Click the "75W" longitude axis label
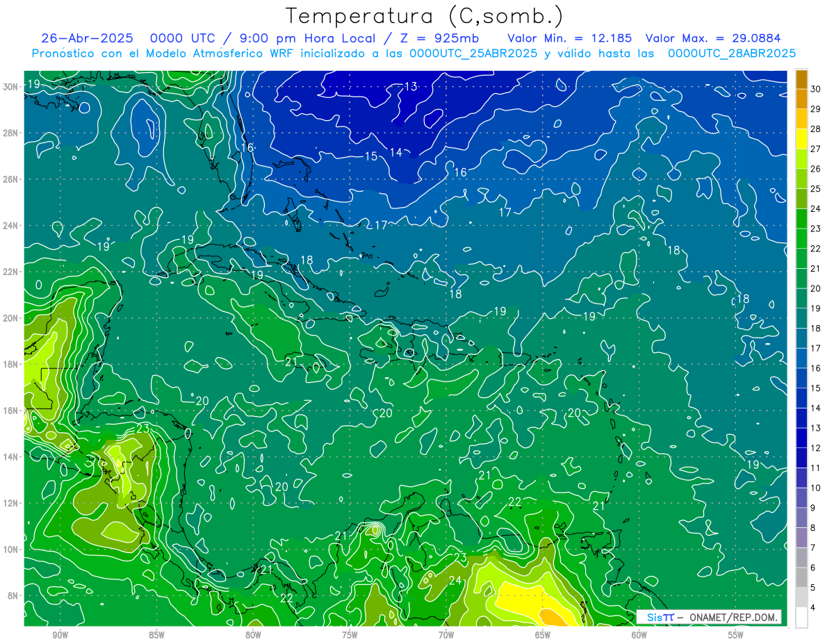Screen dimensions: 834x644 coord(350,635)
